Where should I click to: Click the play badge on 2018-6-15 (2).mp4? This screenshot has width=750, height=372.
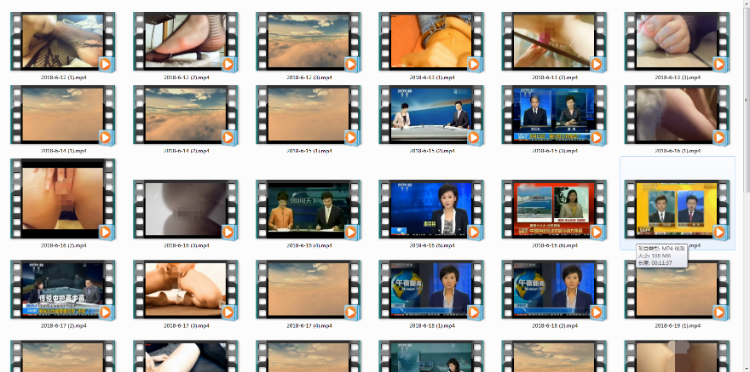pos(474,138)
